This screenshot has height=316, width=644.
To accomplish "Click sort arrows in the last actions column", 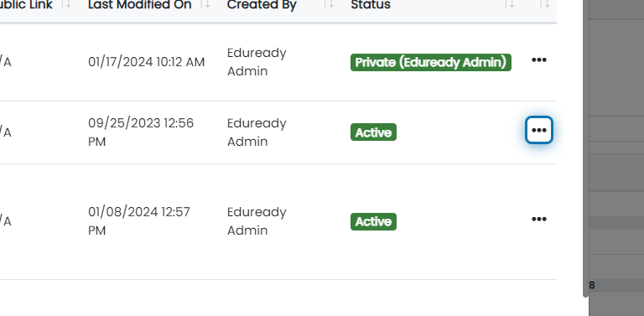I will pos(544,4).
